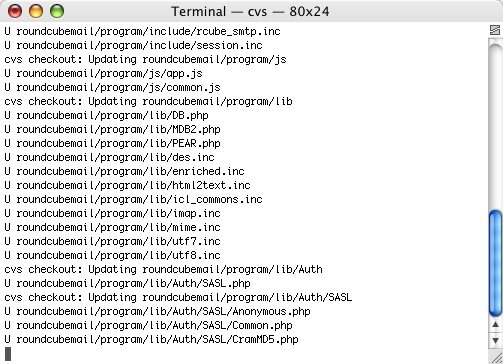Click the Terminal — cvs — 80x24 title text
This screenshot has height=364, width=503.
click(250, 12)
